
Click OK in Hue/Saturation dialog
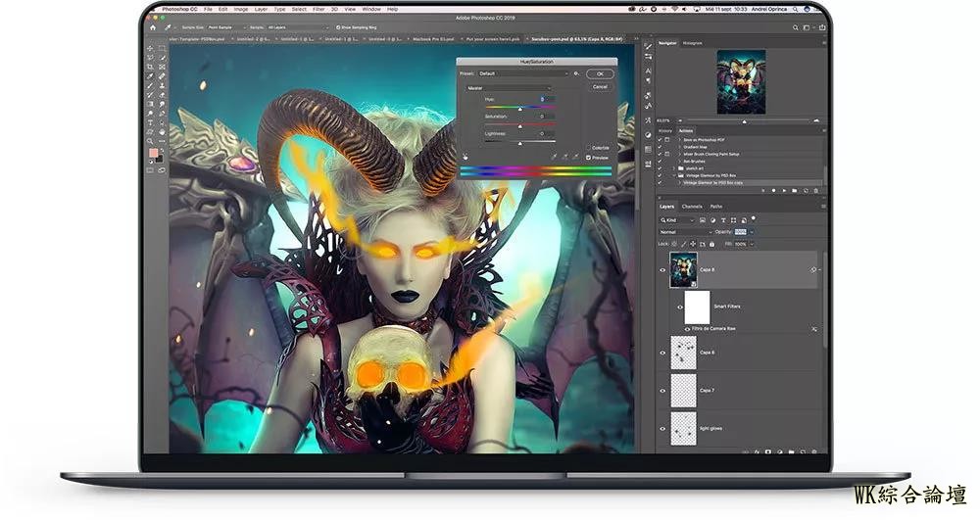pos(600,73)
